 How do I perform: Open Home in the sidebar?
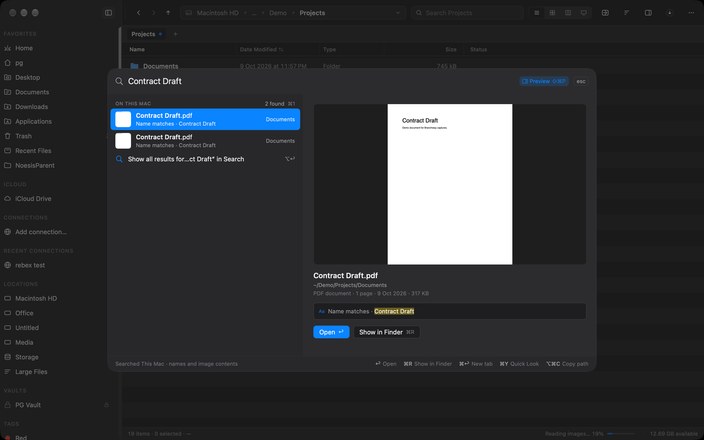tap(24, 48)
